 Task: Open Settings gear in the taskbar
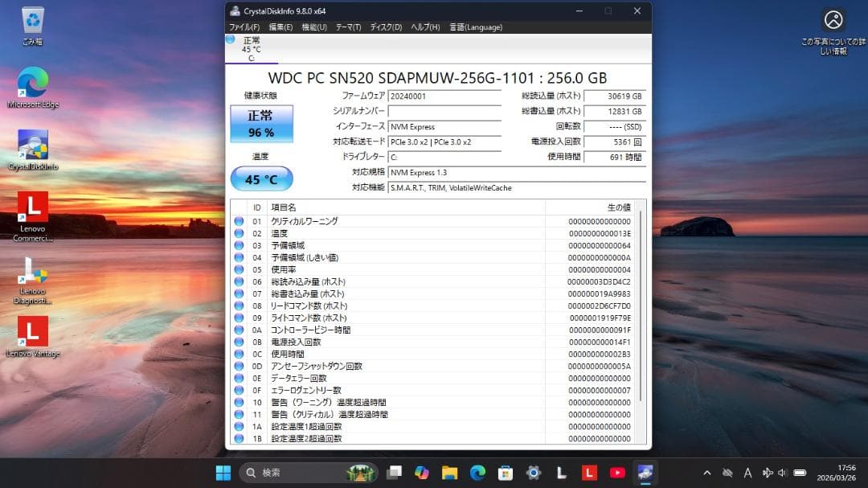tap(533, 473)
